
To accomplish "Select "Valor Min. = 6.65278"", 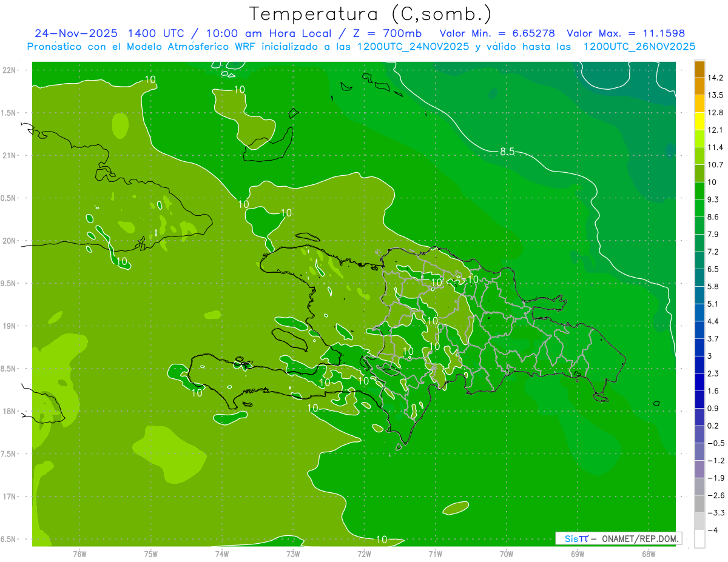I will 497,33.
